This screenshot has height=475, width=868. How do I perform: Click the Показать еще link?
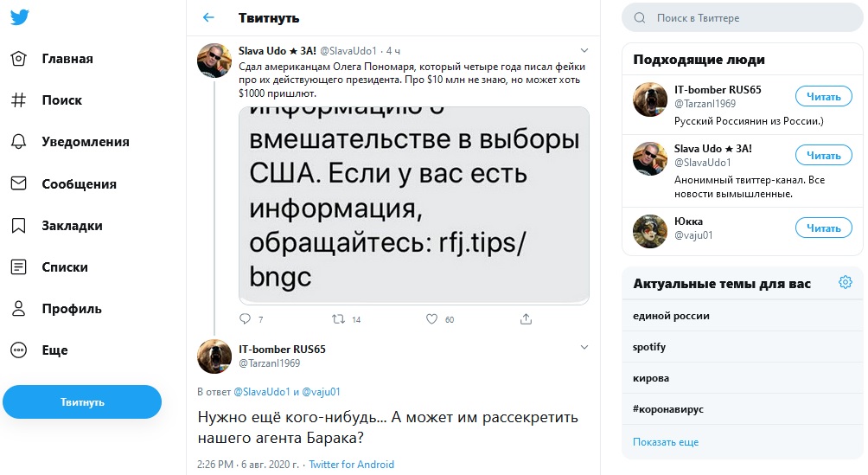pyautogui.click(x=665, y=441)
